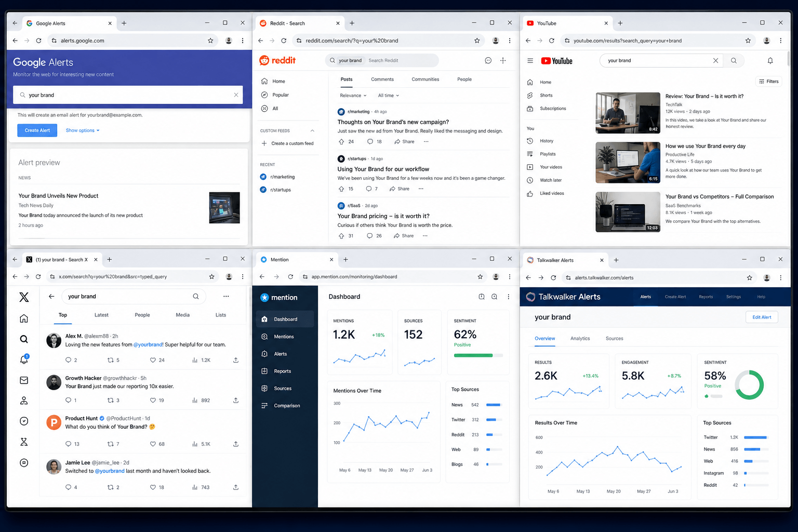Open Mention dashboard three-dot menu
Viewport: 798px width, 532px height.
(508, 297)
